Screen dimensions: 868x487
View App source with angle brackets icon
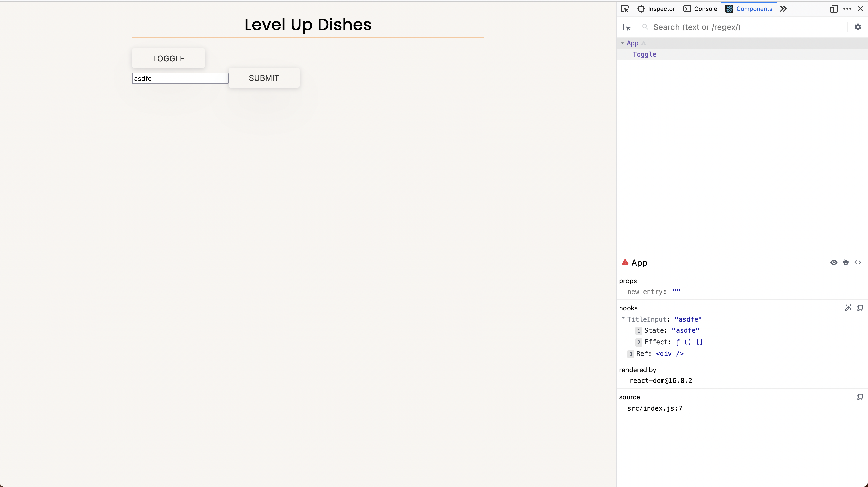(x=858, y=262)
